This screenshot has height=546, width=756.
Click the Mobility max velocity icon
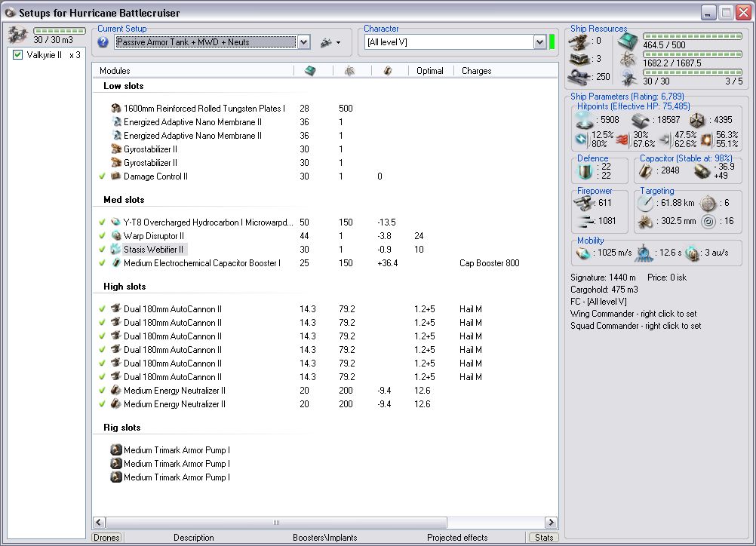click(583, 253)
